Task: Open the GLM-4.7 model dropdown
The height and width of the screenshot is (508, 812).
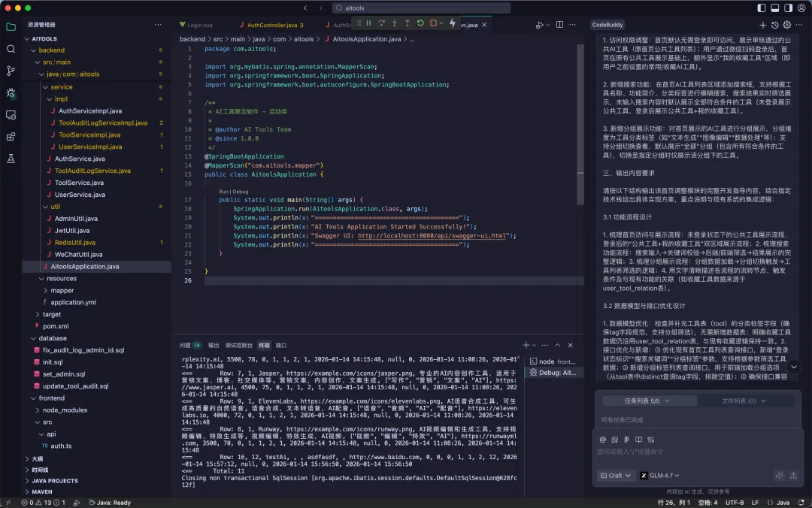Action: pos(660,476)
